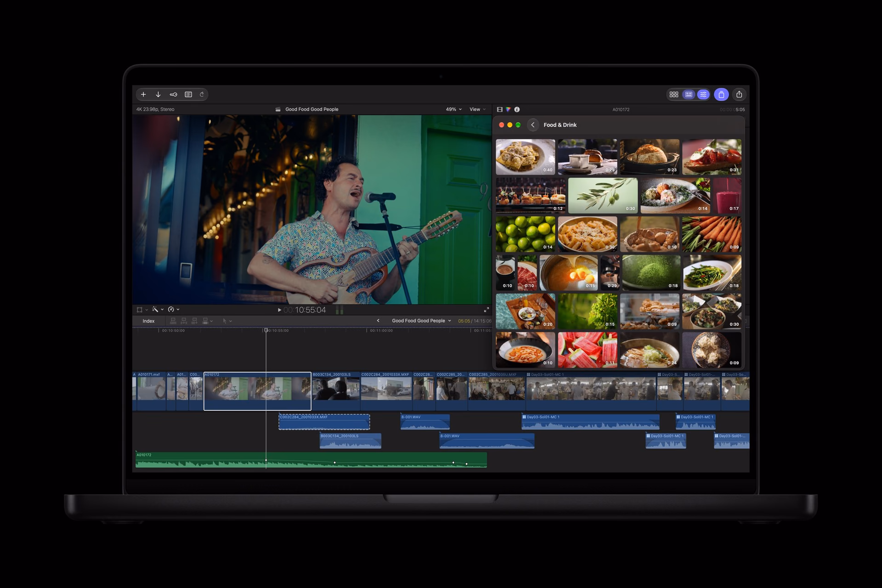Open the viewer View dropdown
Screen dimensions: 882x588
477,109
